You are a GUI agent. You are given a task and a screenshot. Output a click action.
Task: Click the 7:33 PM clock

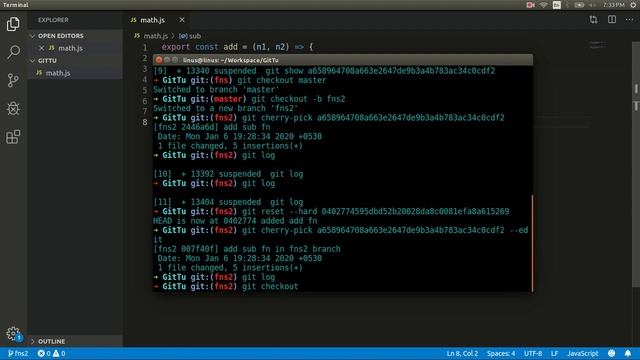click(613, 5)
